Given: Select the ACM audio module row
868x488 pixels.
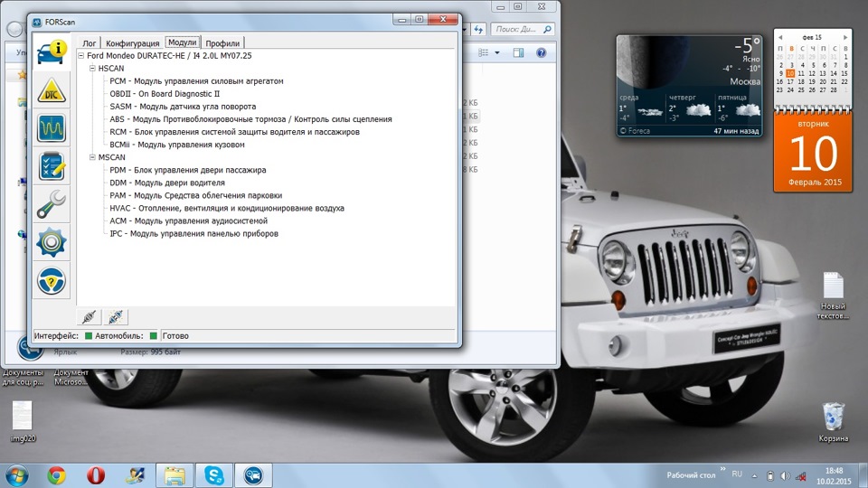Looking at the screenshot, I should pyautogui.click(x=189, y=221).
